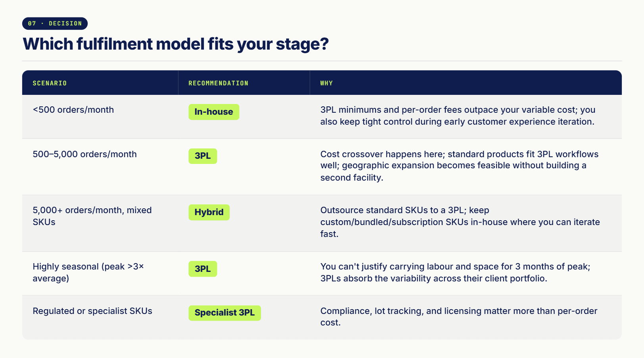Select the slide title about fulfilment model
Screen dimensions: 644x358
tap(176, 44)
